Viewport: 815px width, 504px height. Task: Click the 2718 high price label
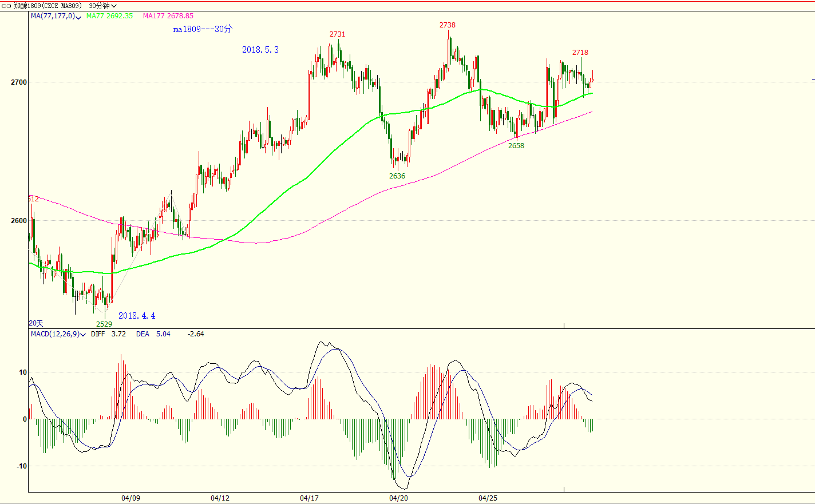pyautogui.click(x=580, y=53)
